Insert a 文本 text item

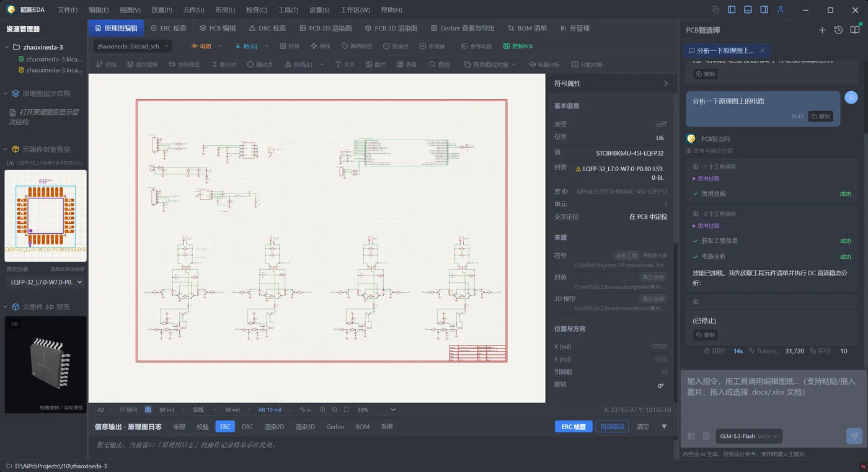coord(345,65)
